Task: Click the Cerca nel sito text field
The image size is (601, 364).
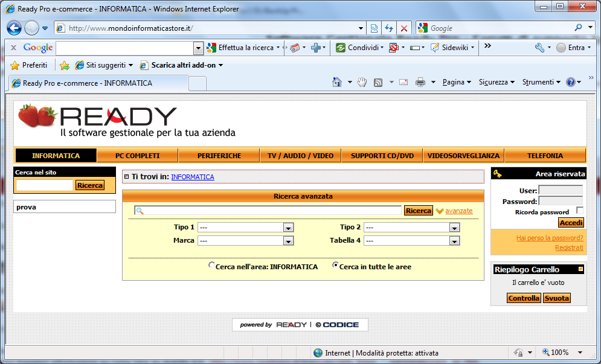Action: (45, 185)
